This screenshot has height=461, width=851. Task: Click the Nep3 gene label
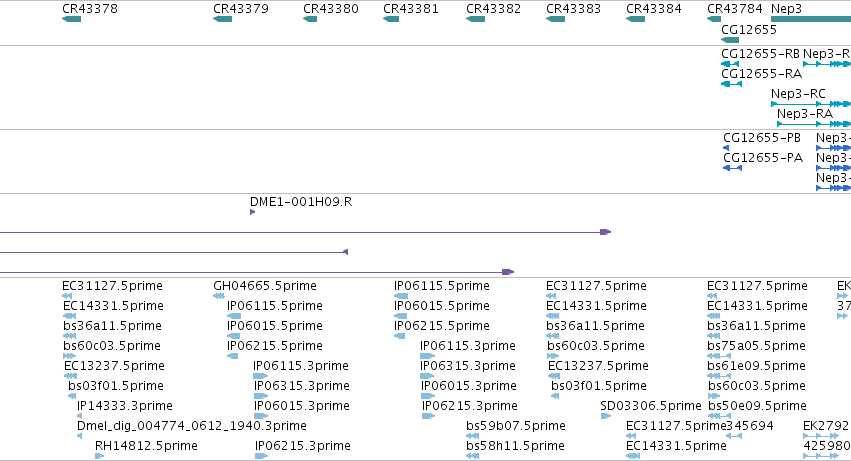point(786,9)
